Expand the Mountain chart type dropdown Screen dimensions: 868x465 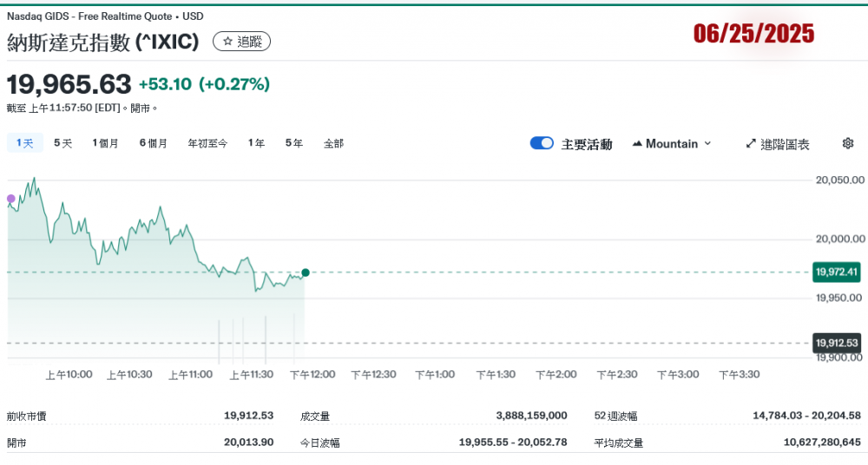click(671, 143)
